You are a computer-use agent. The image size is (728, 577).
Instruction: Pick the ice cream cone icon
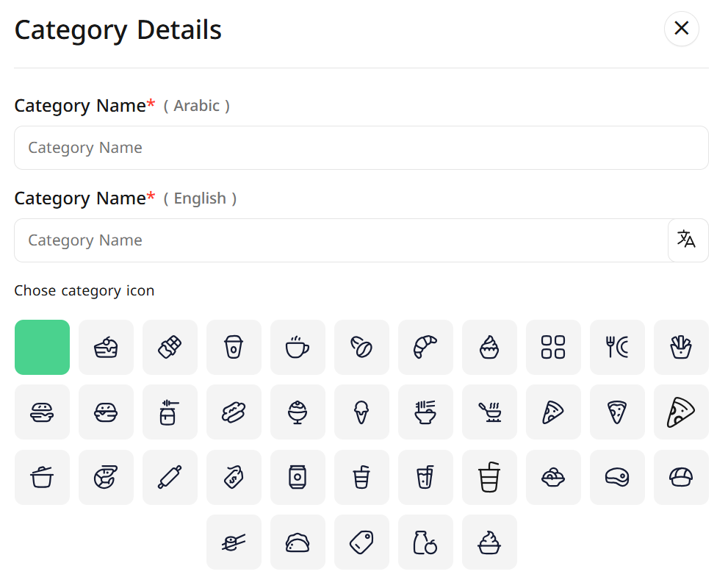[361, 412]
